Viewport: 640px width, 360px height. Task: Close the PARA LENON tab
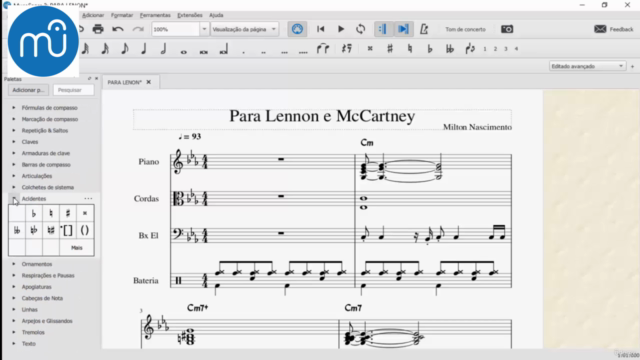pos(149,82)
